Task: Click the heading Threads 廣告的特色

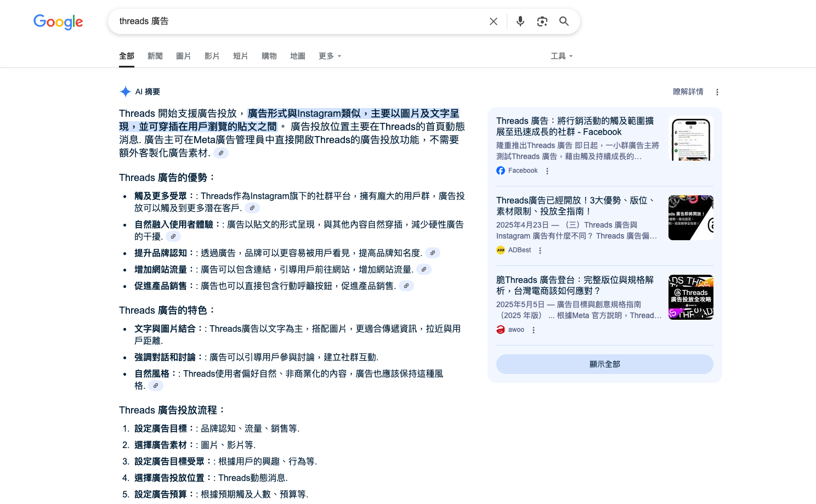Action: click(x=167, y=310)
